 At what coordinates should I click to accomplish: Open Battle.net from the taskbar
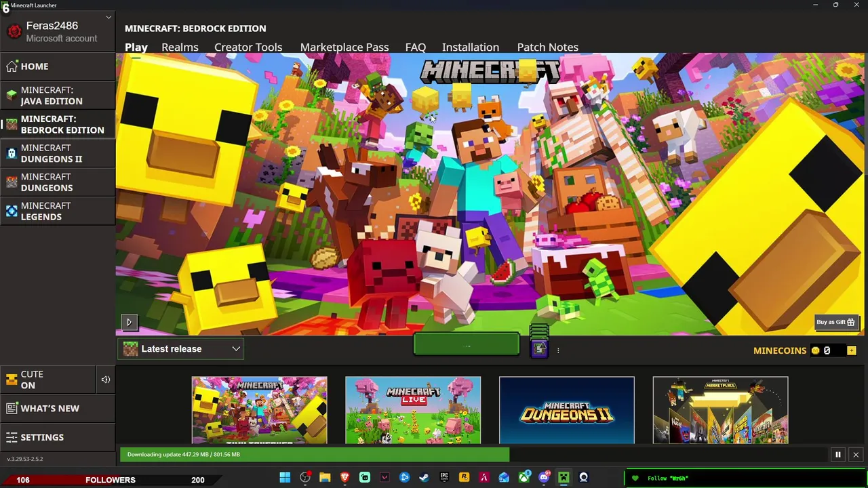[404, 478]
